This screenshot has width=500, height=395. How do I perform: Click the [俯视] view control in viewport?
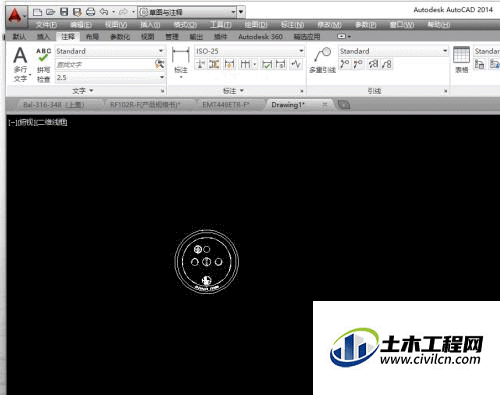[26, 123]
